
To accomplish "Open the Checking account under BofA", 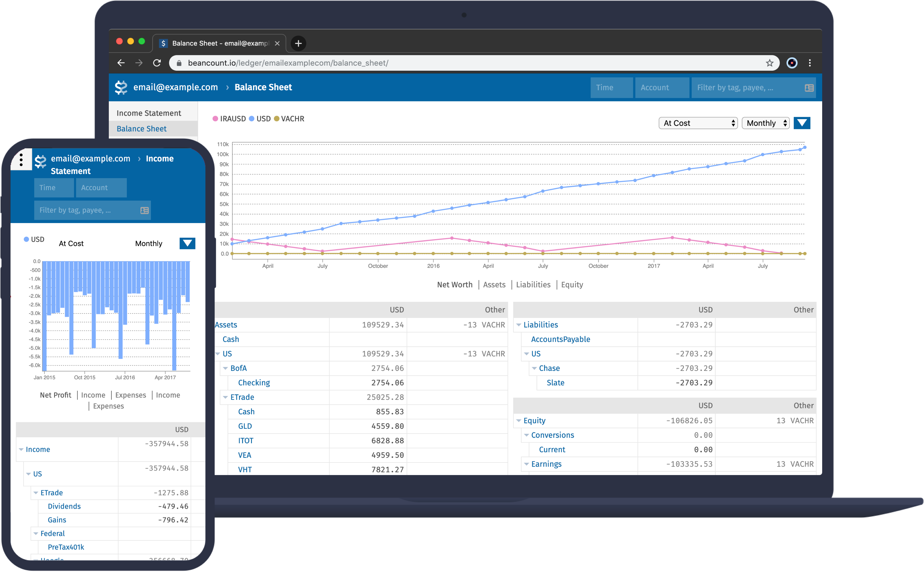I will tap(254, 382).
